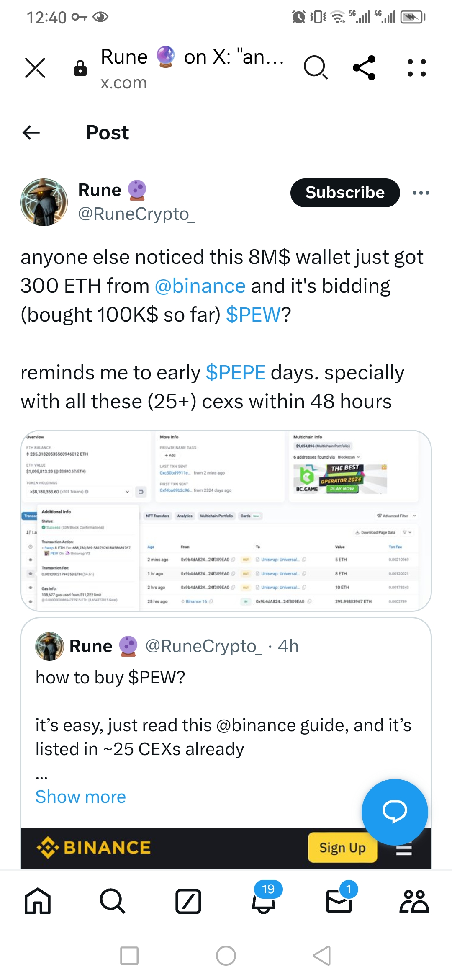Subscribe to Rune's account
Screen dimensions: 452x980
tap(345, 193)
